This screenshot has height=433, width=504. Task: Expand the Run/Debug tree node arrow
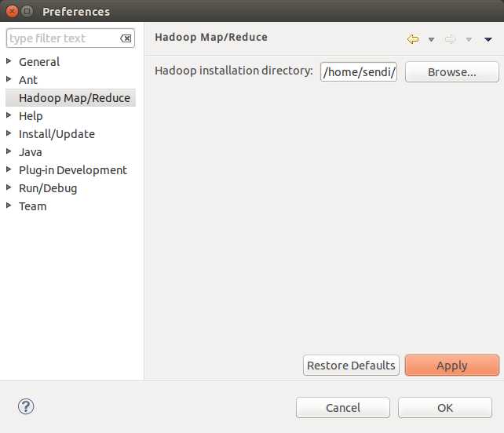click(9, 187)
